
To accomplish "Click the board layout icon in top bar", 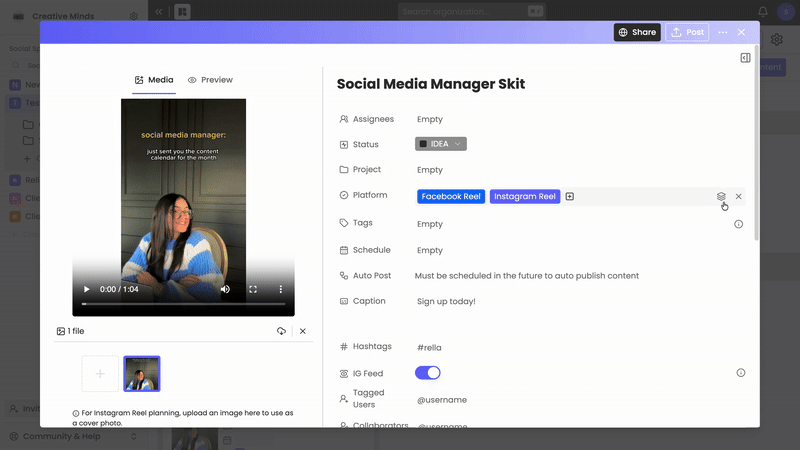I will pyautogui.click(x=182, y=11).
